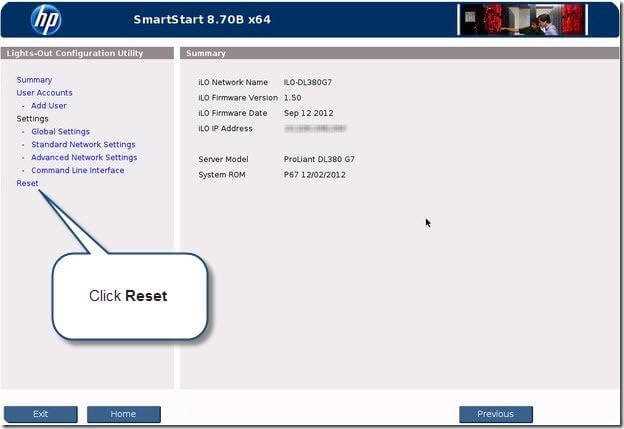Click the System ROM label

(222, 175)
